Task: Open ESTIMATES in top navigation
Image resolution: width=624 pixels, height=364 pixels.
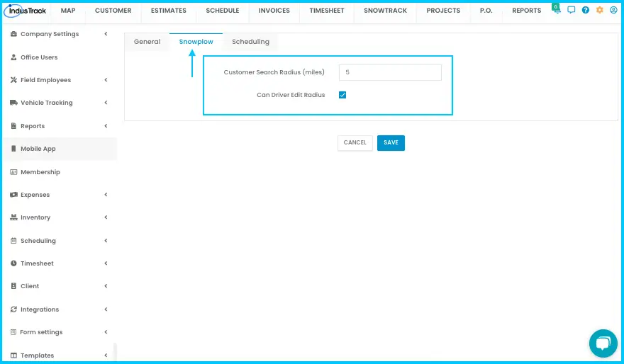Action: (x=168, y=11)
